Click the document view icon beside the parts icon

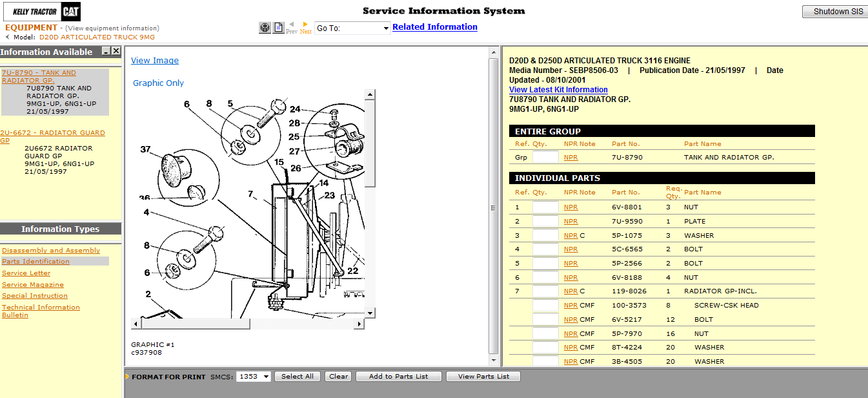pos(278,27)
